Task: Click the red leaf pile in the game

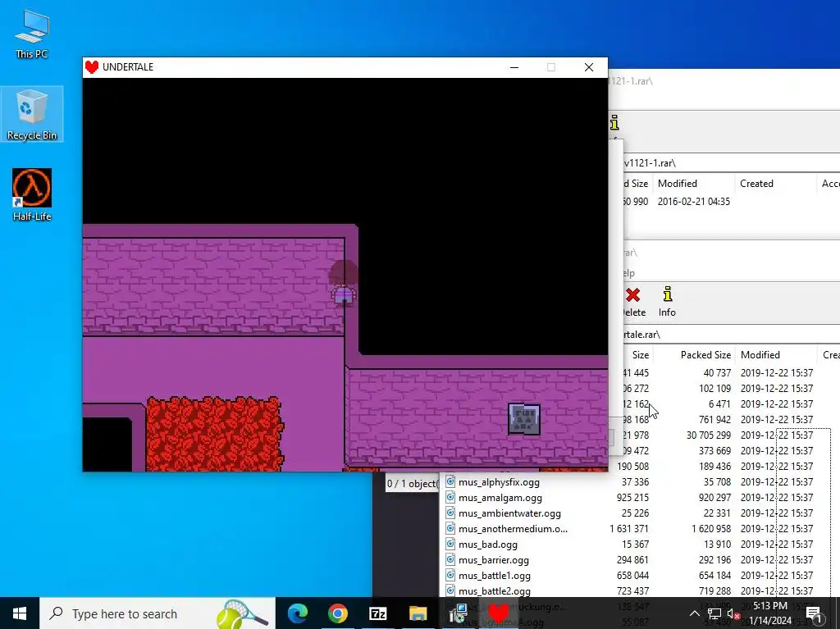Action: coord(214,434)
